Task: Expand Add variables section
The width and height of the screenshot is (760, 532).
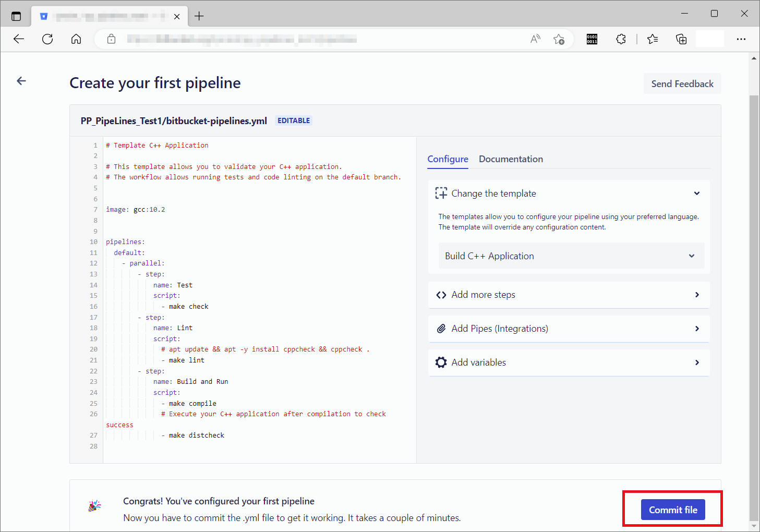Action: pyautogui.click(x=569, y=362)
